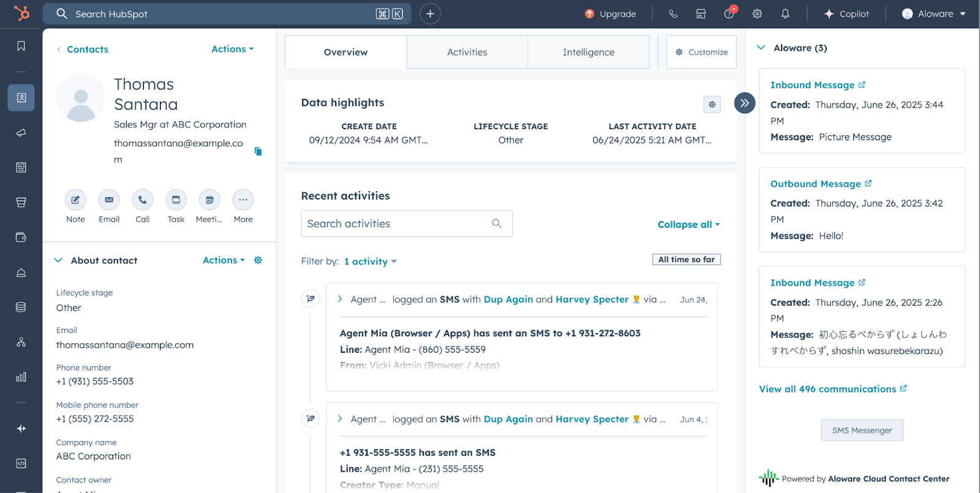Open the HubSpot home logo
Viewport: 980px width, 493px height.
(21, 13)
